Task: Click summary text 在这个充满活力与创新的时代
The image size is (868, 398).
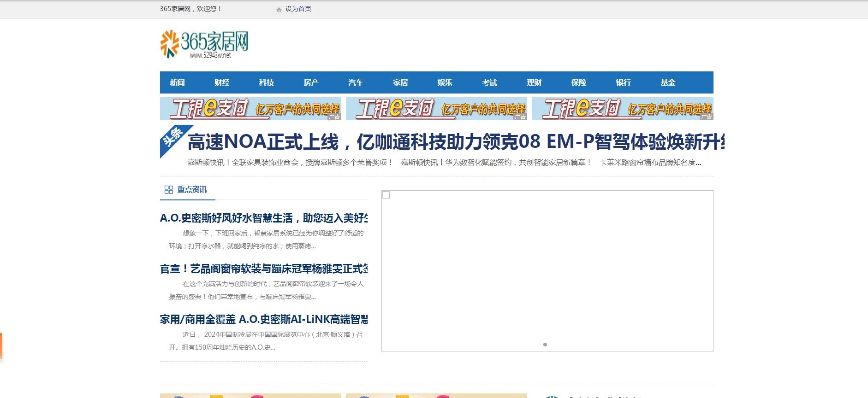Action: coord(266,290)
